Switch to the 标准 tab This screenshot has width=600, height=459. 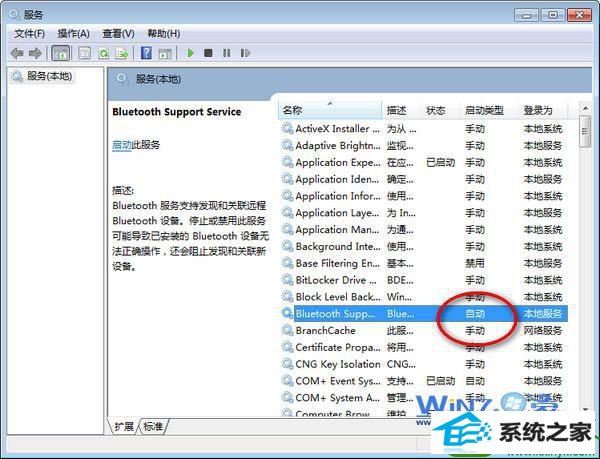pyautogui.click(x=153, y=426)
